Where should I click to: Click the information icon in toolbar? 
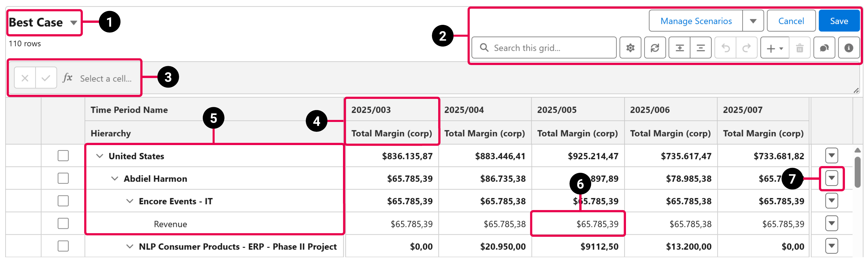[x=848, y=48]
